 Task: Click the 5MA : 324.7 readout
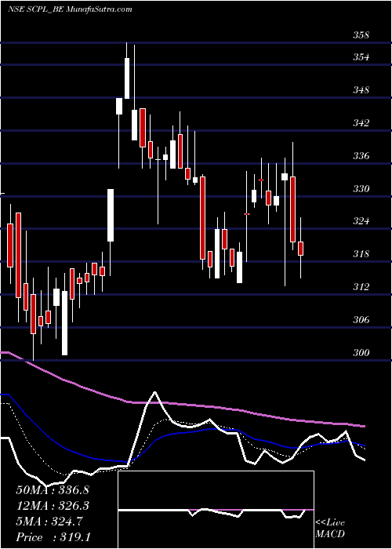49,522
